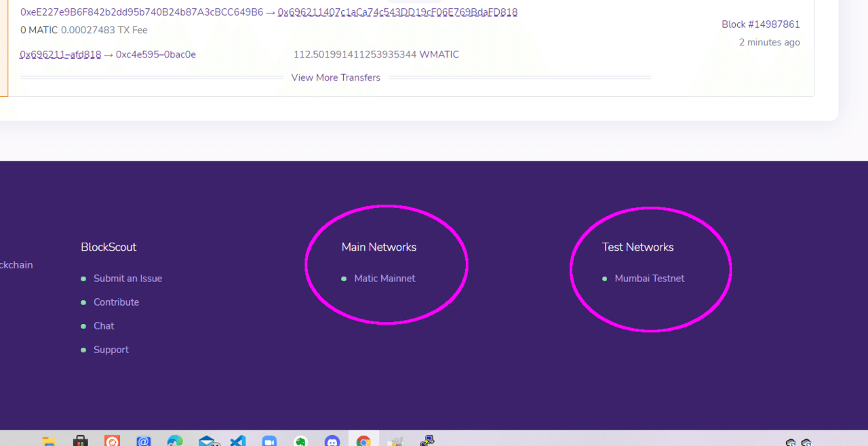Screen dimensions: 868x446
Task: Click the 2 minutes ago timestamp
Action: tap(770, 42)
